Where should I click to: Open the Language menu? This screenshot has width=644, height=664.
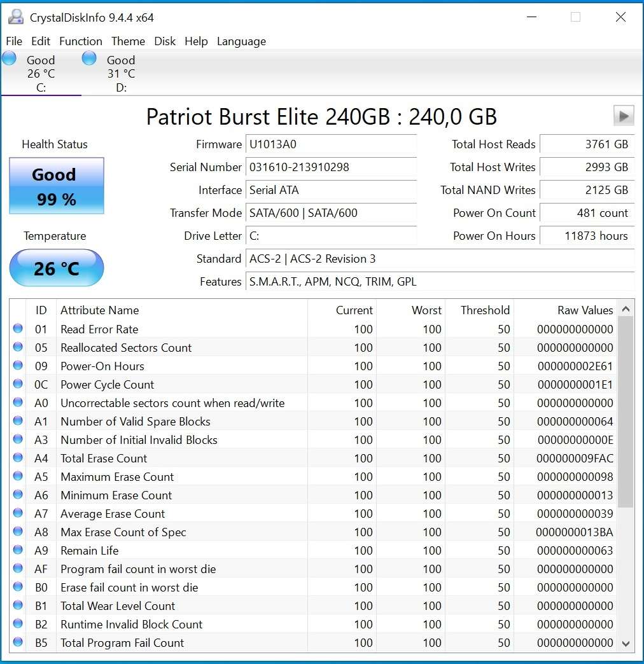click(241, 41)
